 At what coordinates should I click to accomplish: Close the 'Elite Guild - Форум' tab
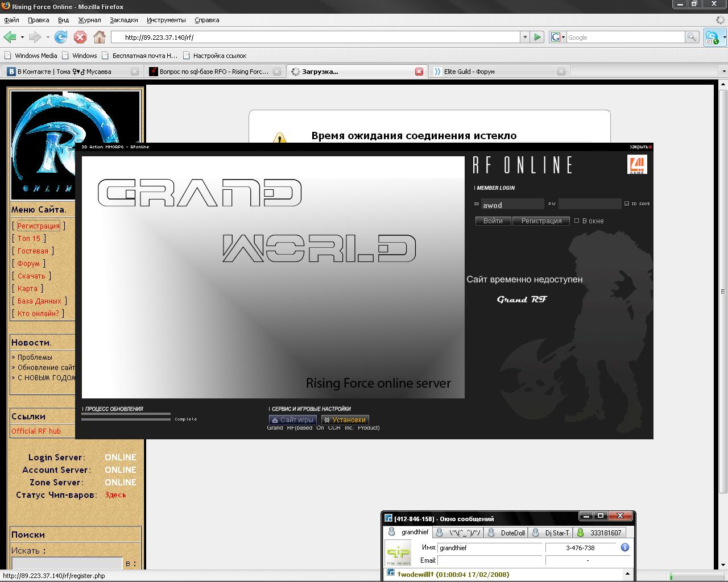(561, 72)
